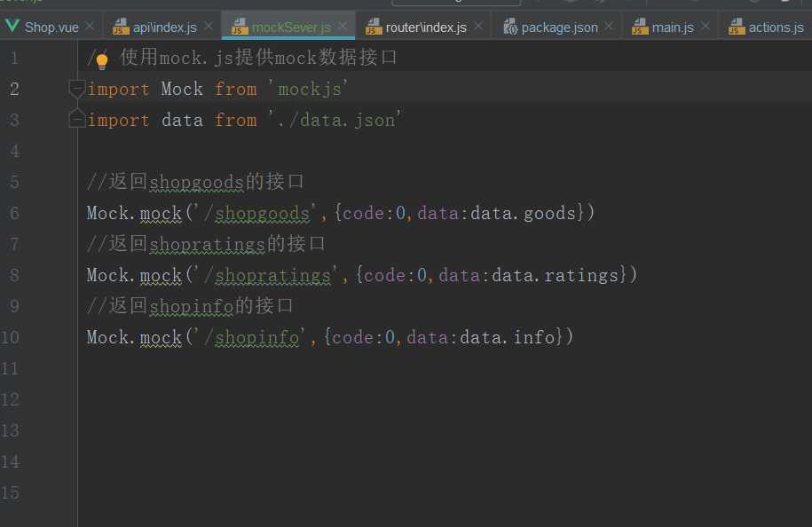Screen dimensions: 812x527
Task: Click the comment mentioning shopgoods on line 5
Action: (195, 182)
